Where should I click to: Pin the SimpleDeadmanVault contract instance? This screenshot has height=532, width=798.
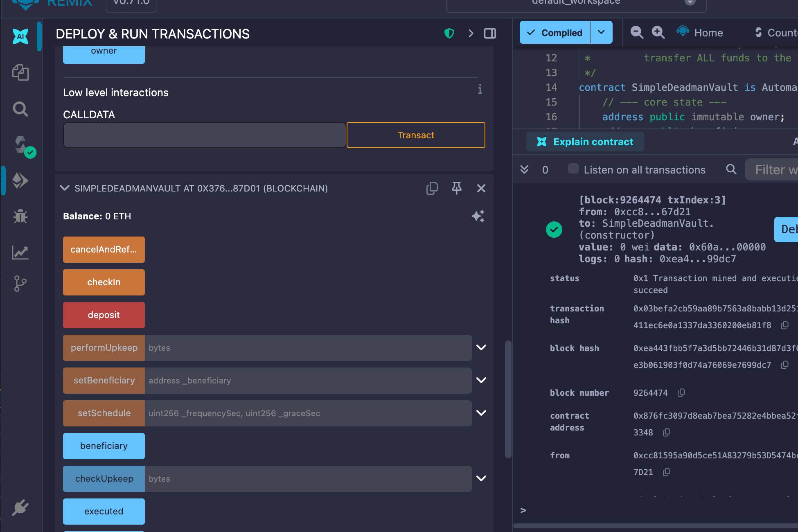coord(457,188)
